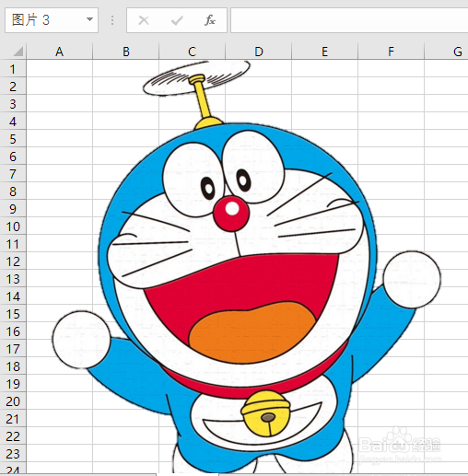Click cell A10

tap(60, 226)
